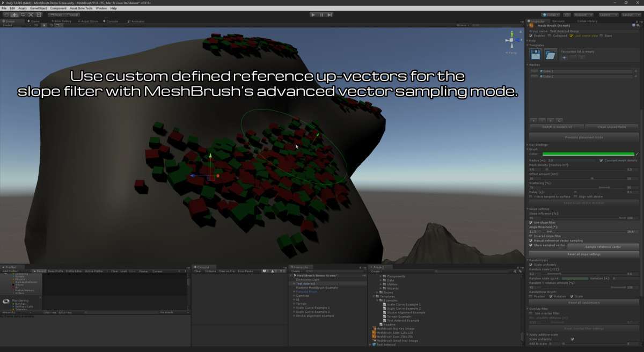Image resolution: width=644 pixels, height=352 pixels.
Task: Collapse the Templates section
Action: (x=535, y=45)
